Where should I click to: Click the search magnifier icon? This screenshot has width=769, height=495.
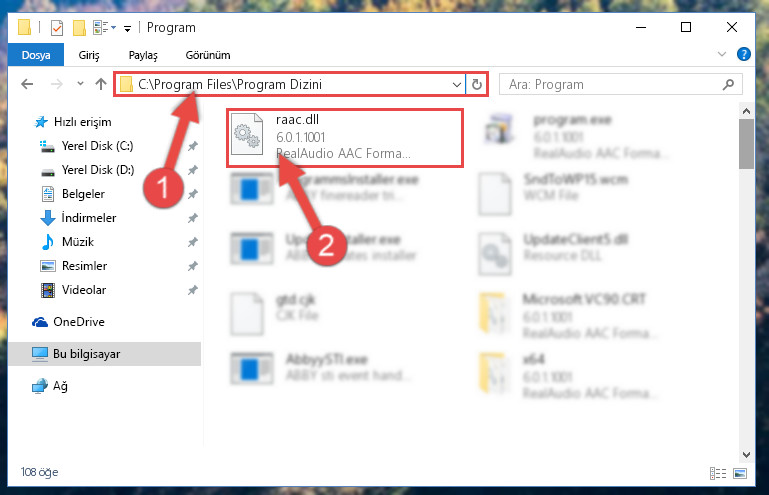[728, 84]
